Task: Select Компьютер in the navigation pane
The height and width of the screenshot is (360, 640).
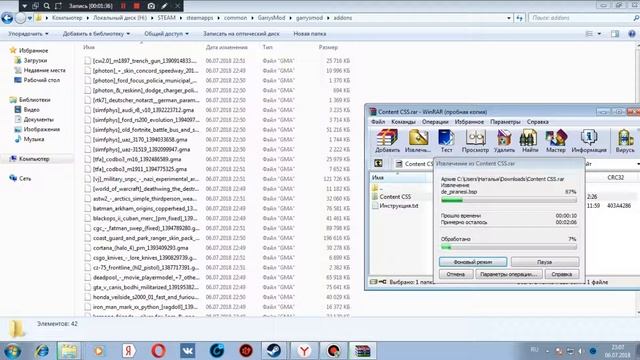Action: 34,159
